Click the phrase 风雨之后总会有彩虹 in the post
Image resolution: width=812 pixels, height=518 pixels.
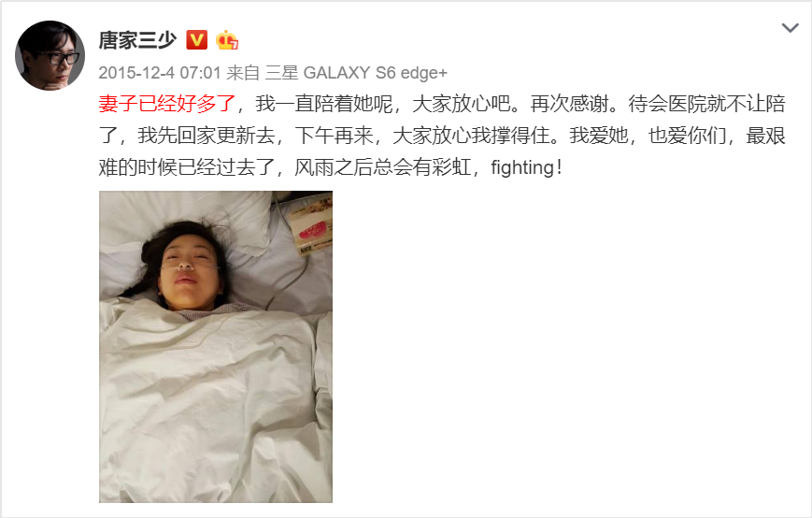tap(382, 167)
